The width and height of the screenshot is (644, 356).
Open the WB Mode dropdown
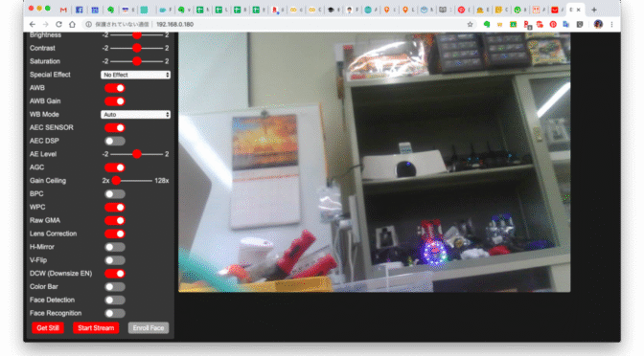[135, 115]
